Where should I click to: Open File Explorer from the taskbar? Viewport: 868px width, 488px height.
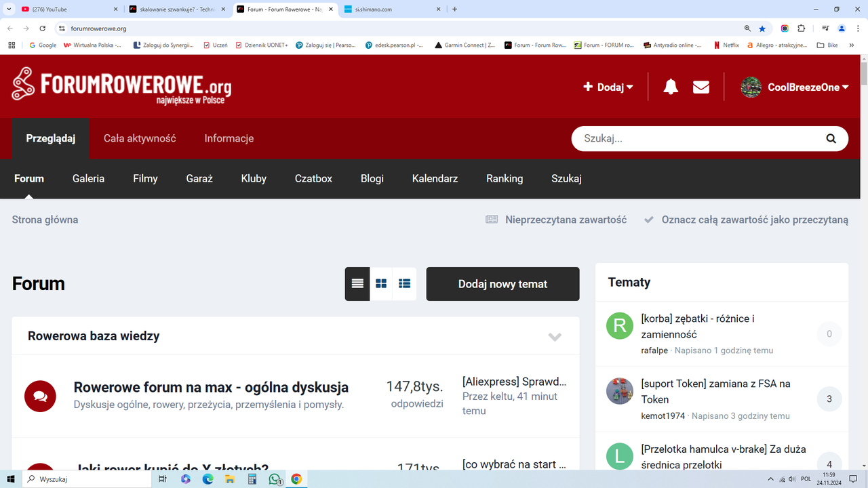(x=230, y=479)
